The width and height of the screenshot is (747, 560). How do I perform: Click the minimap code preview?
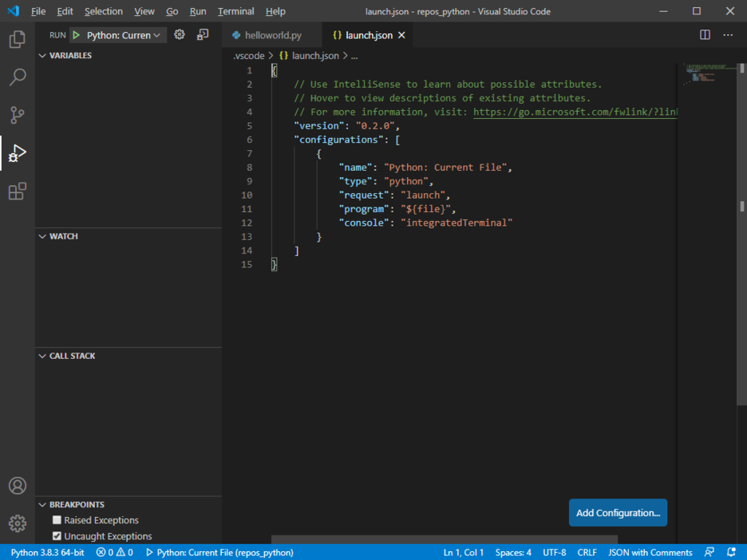(706, 74)
